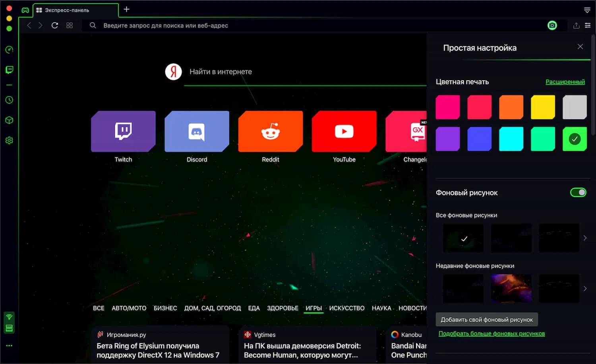Click the search magnifier in address bar
The image size is (596, 364).
[93, 25]
